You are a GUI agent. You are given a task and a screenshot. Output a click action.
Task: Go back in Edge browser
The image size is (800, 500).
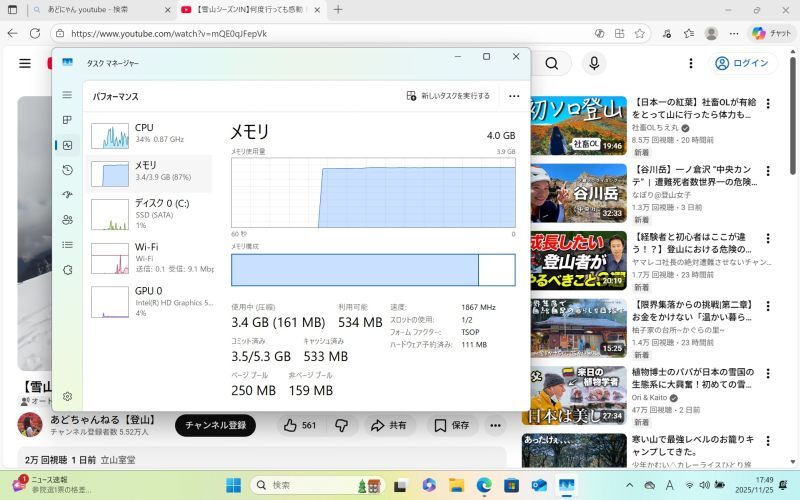[13, 34]
